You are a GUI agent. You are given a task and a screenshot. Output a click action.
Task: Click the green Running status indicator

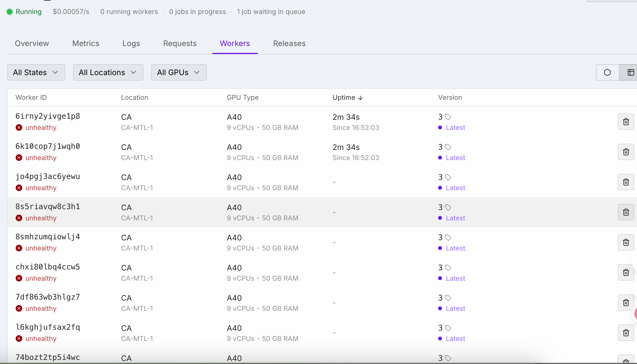click(10, 12)
